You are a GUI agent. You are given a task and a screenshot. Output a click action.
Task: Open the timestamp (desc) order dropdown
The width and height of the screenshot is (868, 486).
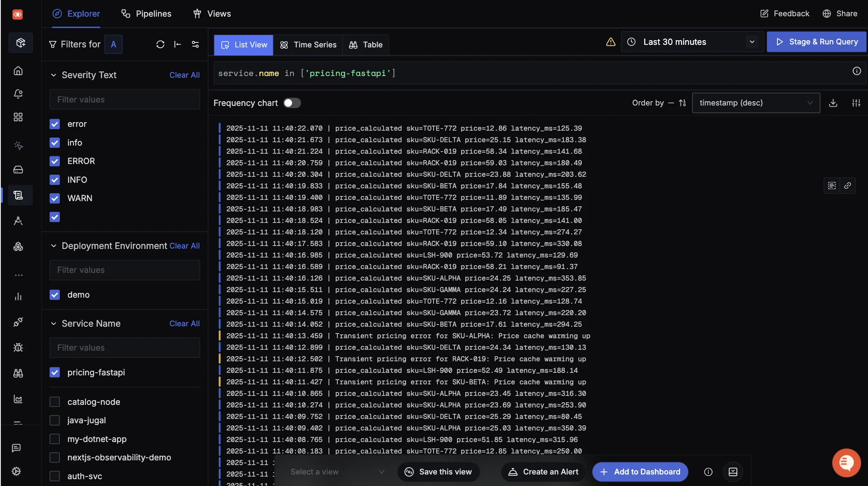pos(755,103)
